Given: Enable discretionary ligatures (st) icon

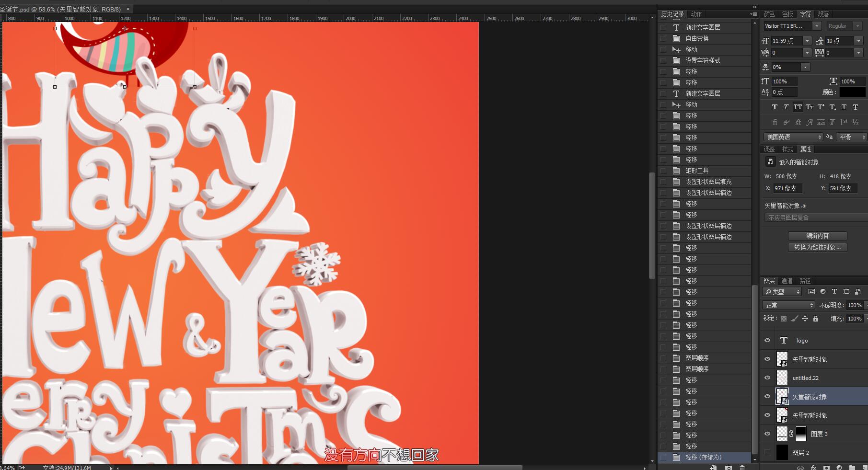Looking at the screenshot, I should pos(798,122).
